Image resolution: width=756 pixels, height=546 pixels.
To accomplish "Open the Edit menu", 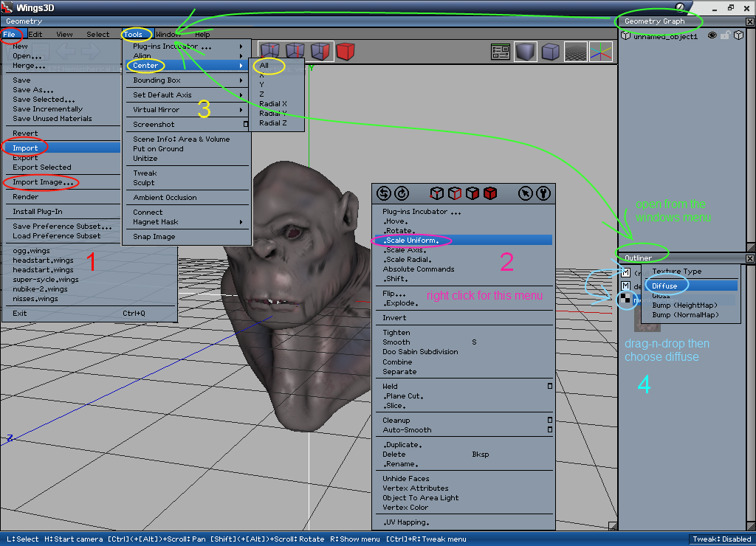I will click(x=35, y=34).
